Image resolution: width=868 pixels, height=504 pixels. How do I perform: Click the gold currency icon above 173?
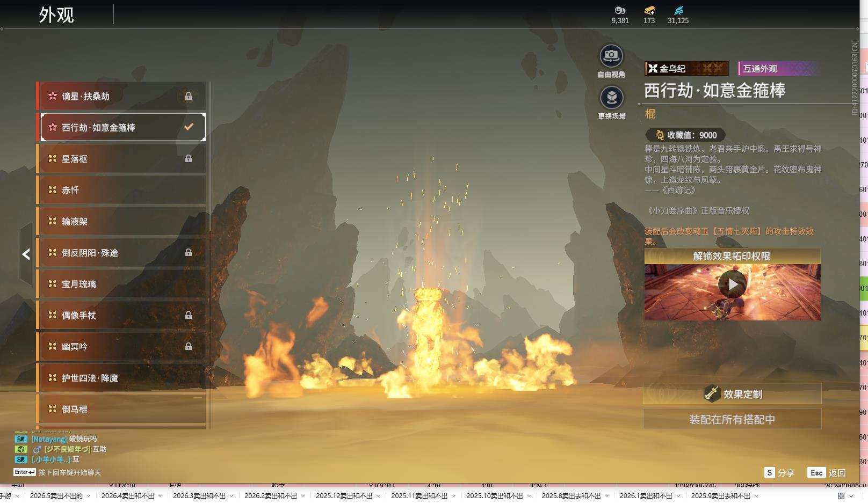point(649,10)
